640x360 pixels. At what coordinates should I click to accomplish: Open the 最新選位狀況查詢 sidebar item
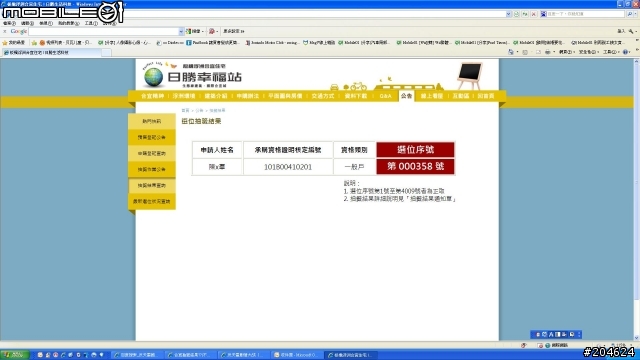click(151, 201)
